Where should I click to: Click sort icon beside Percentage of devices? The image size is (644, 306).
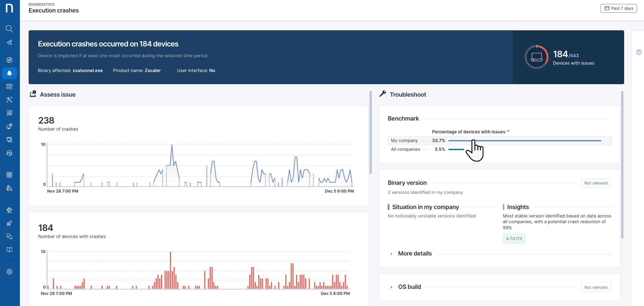pyautogui.click(x=508, y=131)
